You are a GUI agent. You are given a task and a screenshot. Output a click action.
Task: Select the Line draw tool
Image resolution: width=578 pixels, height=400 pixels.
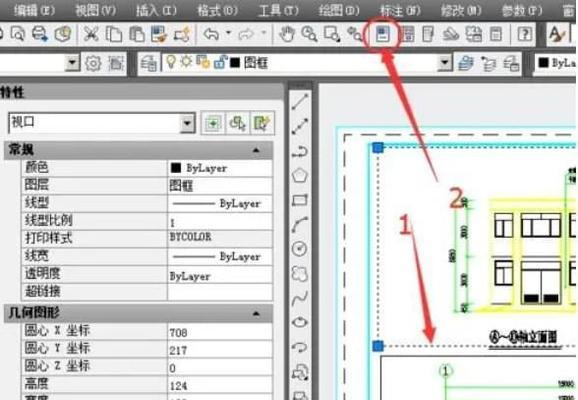pyautogui.click(x=300, y=102)
